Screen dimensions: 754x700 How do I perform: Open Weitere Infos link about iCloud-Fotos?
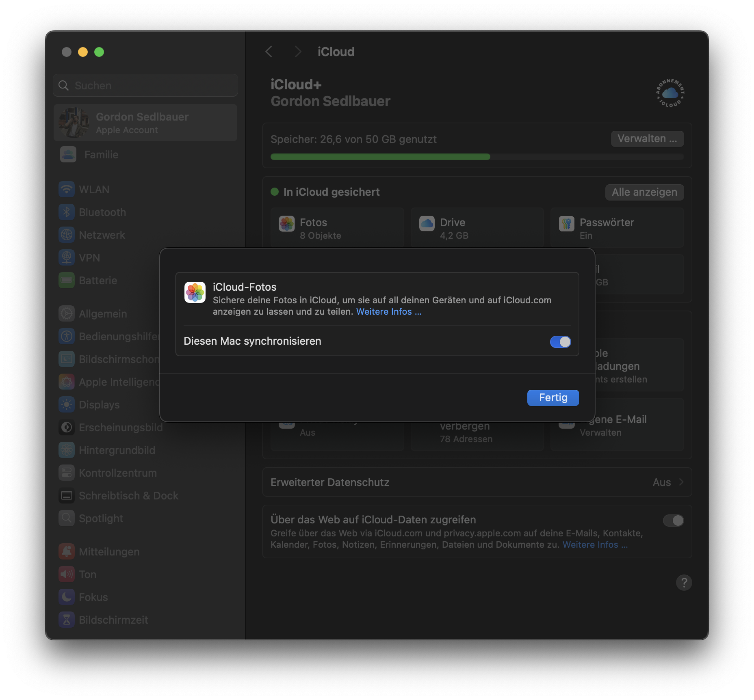388,311
